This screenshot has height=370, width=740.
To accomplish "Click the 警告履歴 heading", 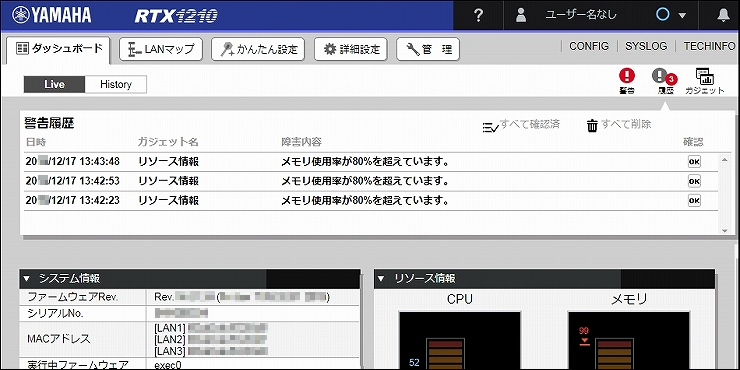I will [x=50, y=124].
